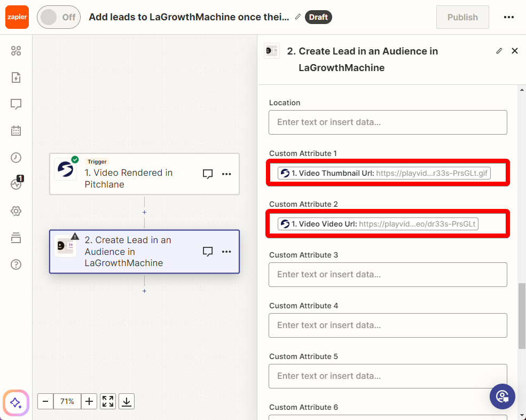This screenshot has width=526, height=420.
Task: Zoom out the canvas with minus button
Action: (45, 401)
